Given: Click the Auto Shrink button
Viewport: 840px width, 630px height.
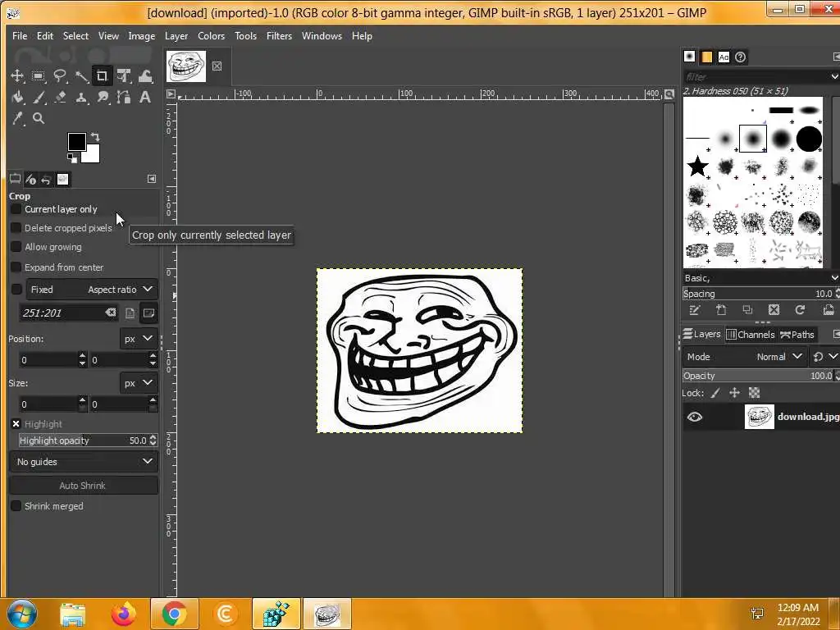Looking at the screenshot, I should [83, 486].
